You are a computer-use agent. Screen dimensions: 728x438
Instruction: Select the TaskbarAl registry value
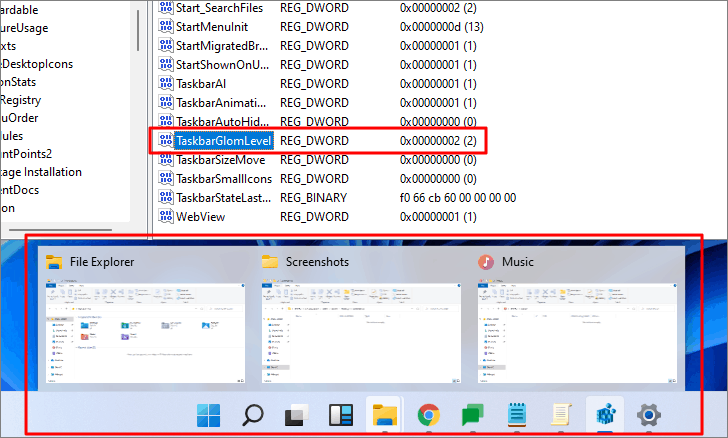coord(201,84)
